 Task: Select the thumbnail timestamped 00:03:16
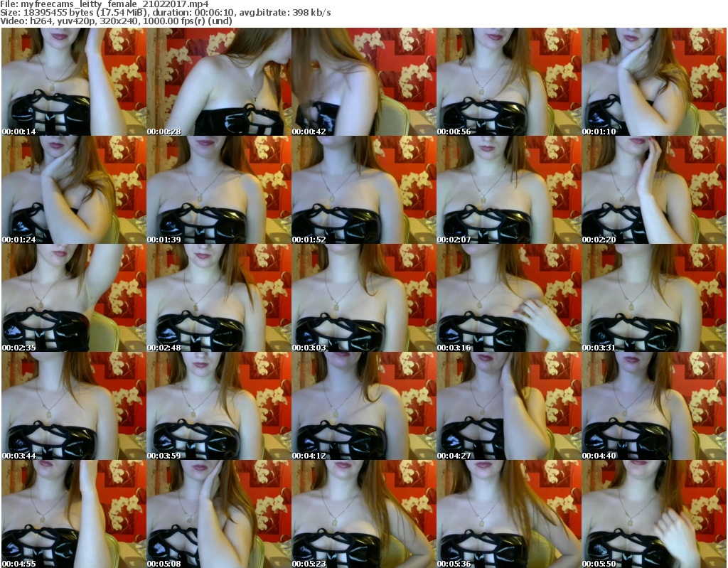509,298
